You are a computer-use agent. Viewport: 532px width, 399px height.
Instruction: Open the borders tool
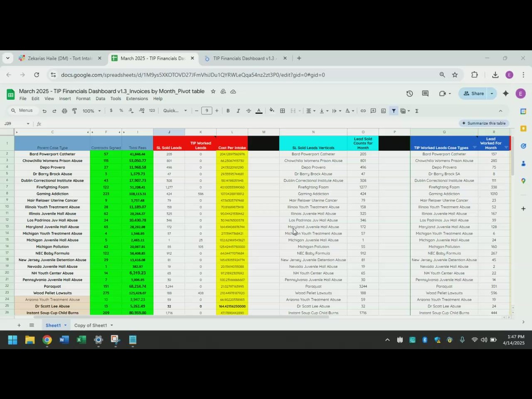283,111
